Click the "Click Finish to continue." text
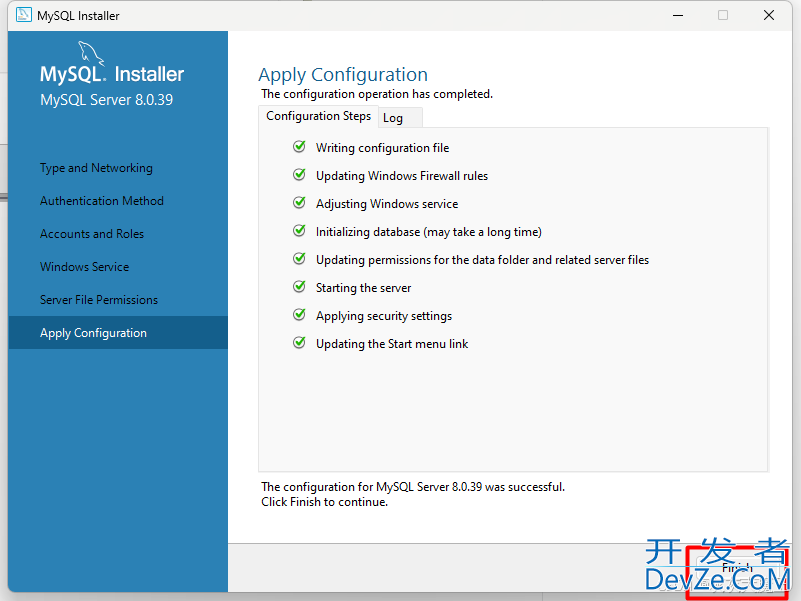The height and width of the screenshot is (601, 801). pyautogui.click(x=324, y=502)
